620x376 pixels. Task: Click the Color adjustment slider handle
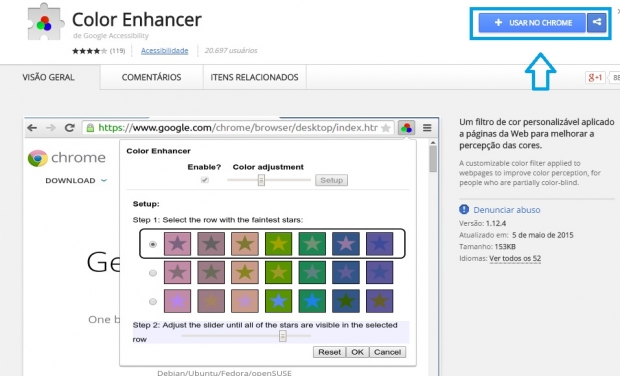tap(261, 180)
